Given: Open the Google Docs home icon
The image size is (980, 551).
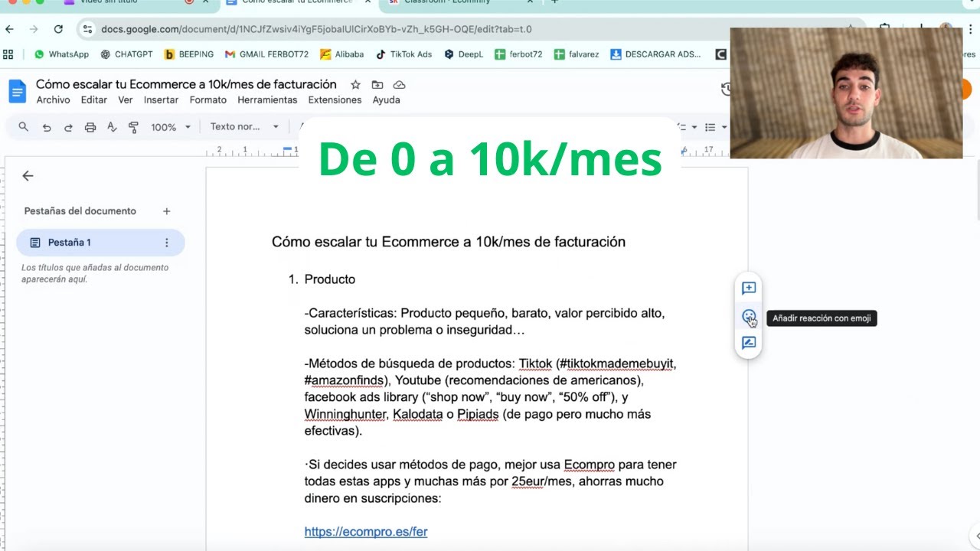Looking at the screenshot, I should (17, 91).
